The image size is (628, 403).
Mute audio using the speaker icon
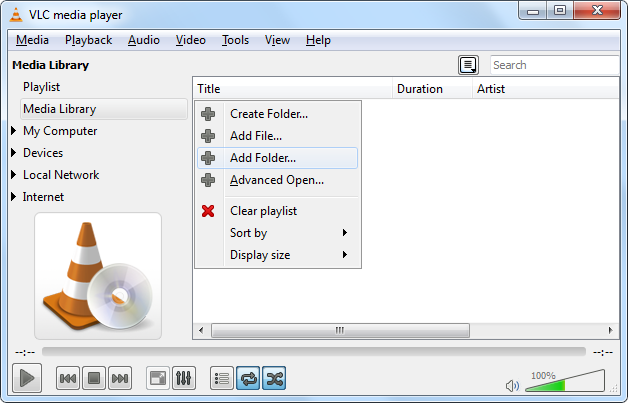(x=512, y=385)
